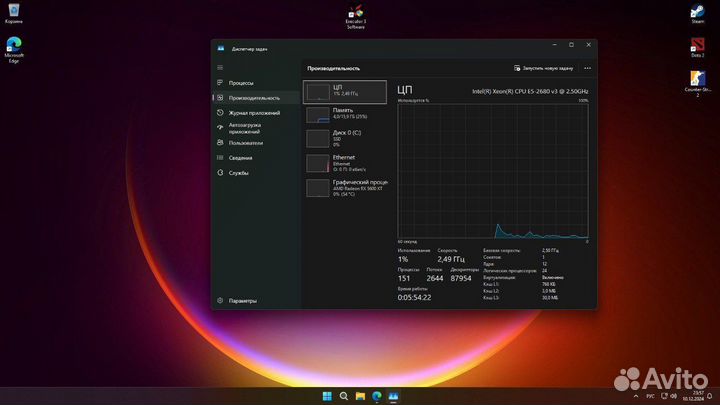Screen dimensions: 720x405
Task: Click Запустить новую задачу button
Action: [x=544, y=68]
